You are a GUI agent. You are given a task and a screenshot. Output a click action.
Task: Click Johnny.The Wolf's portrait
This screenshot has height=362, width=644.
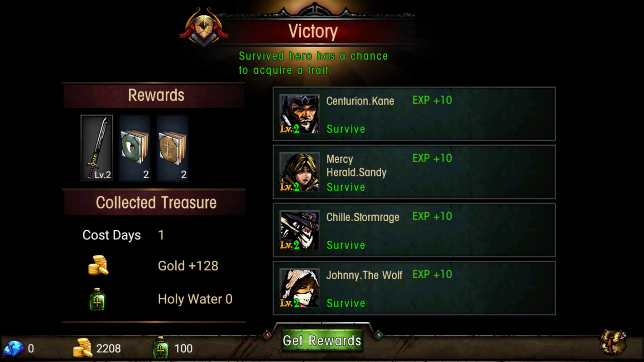click(x=299, y=288)
